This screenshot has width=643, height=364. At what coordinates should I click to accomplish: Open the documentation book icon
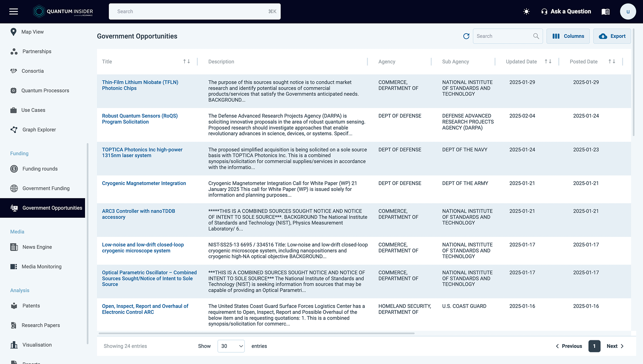pyautogui.click(x=605, y=12)
